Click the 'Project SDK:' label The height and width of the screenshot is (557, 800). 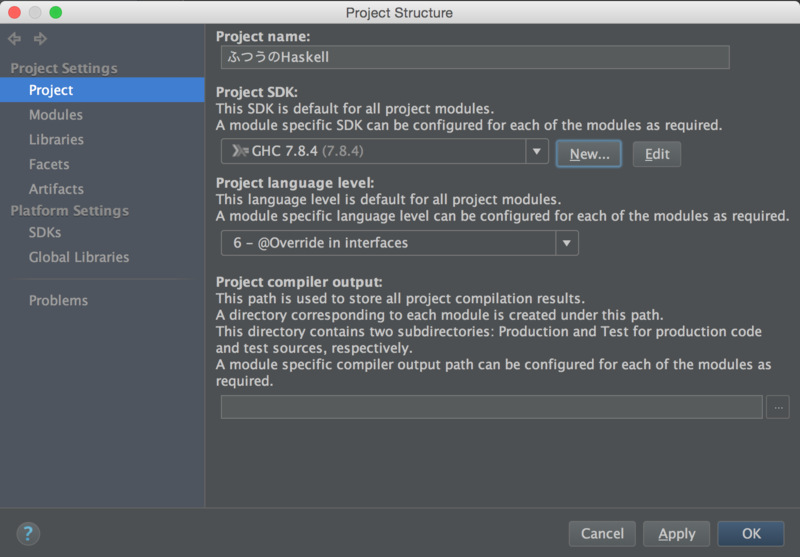point(257,92)
